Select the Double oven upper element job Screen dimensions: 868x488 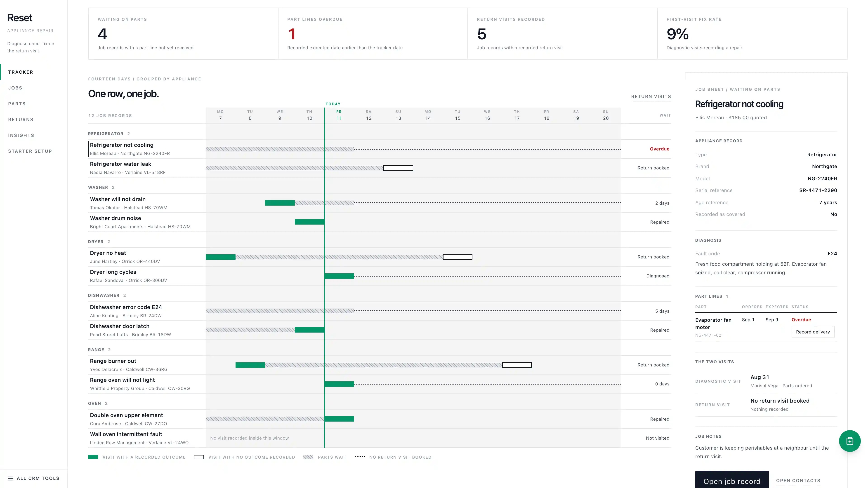[380, 419]
